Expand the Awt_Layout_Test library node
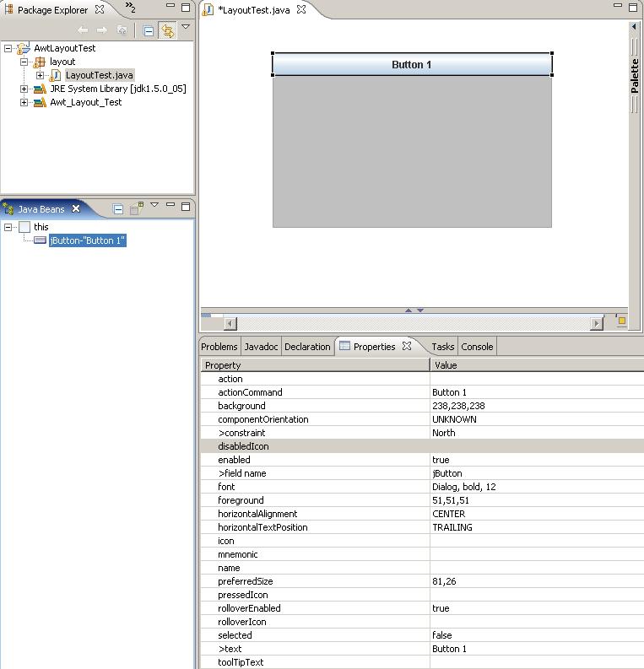 tap(24, 102)
